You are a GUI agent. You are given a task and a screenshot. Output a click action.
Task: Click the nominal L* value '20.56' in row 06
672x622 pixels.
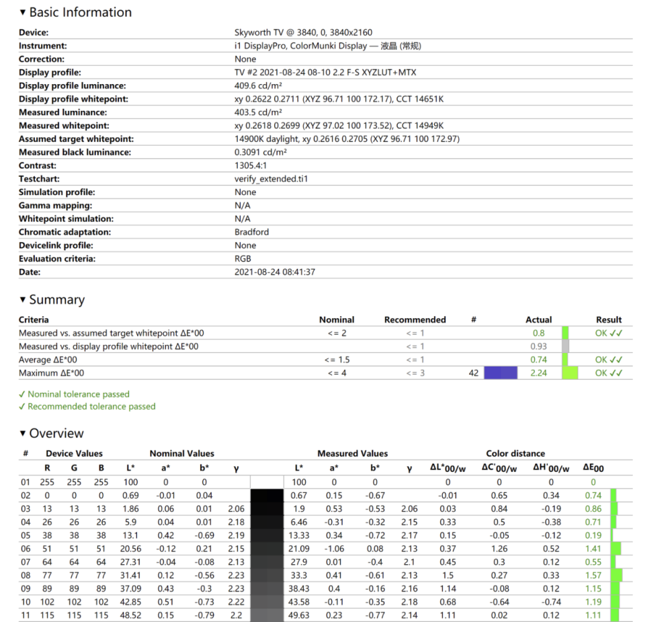tap(130, 549)
